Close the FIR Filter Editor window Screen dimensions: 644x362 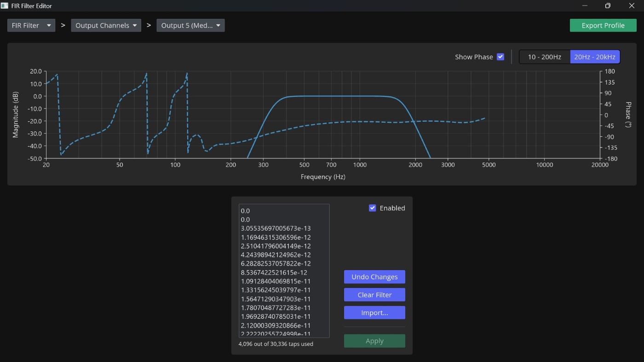tap(632, 6)
